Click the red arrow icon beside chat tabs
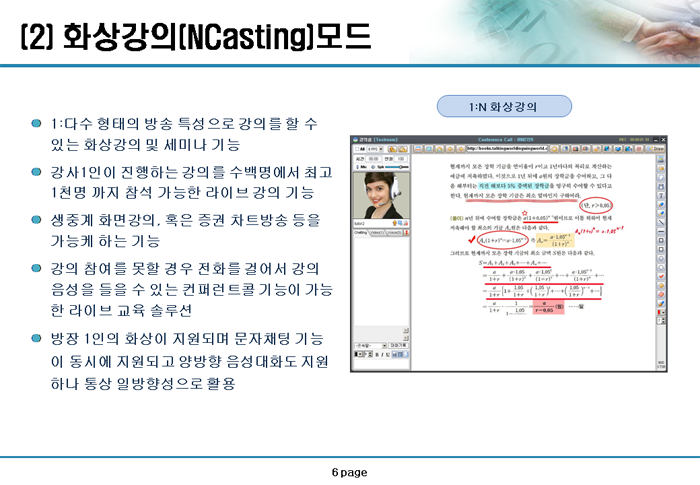The width and height of the screenshot is (700, 485). 406,233
